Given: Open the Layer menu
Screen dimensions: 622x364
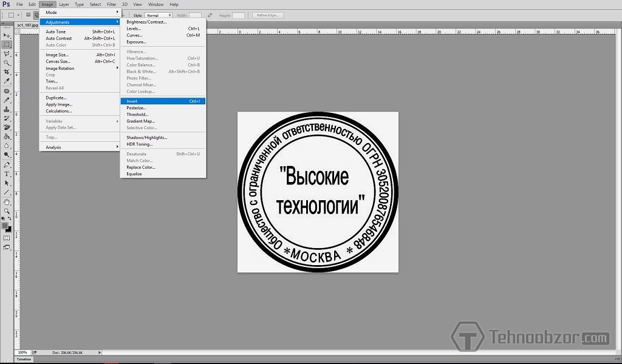Looking at the screenshot, I should [64, 4].
